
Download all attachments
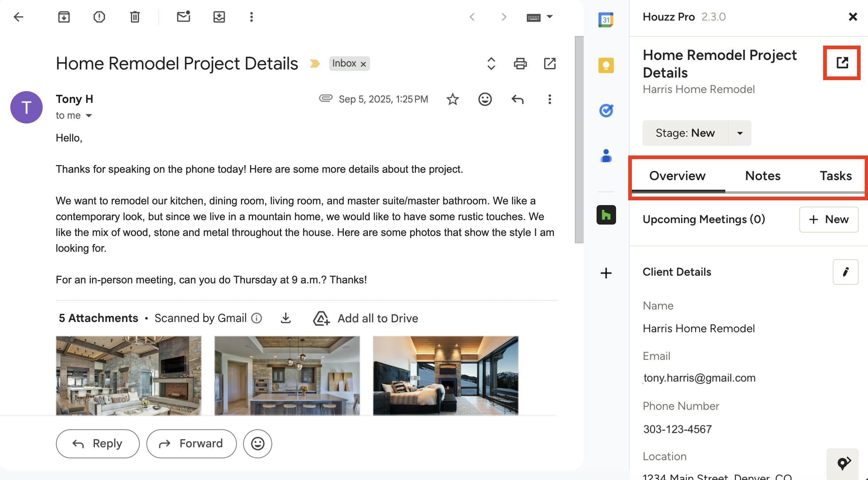click(285, 318)
